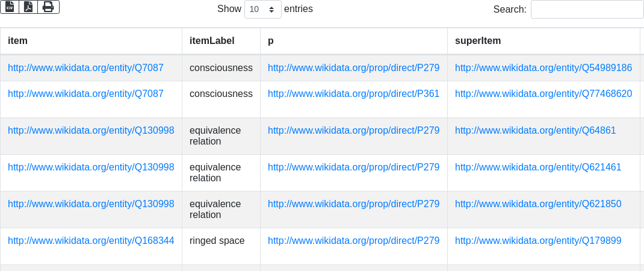Sort table by the p column
Screen dimensions: 644x271
[271, 41]
